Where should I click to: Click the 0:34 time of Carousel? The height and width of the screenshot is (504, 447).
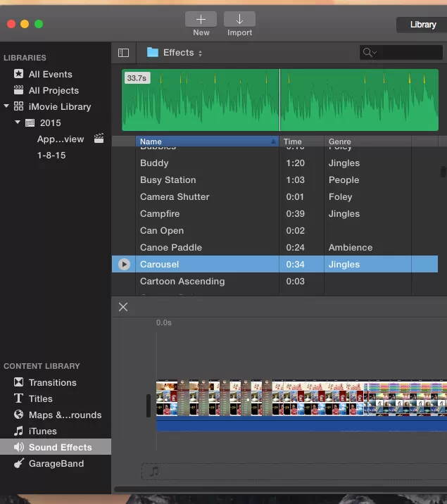tap(295, 265)
